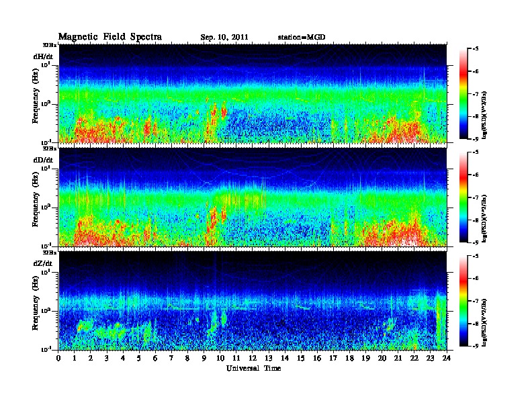
Task: Click hour "23" on the time axis
Action: click(431, 358)
